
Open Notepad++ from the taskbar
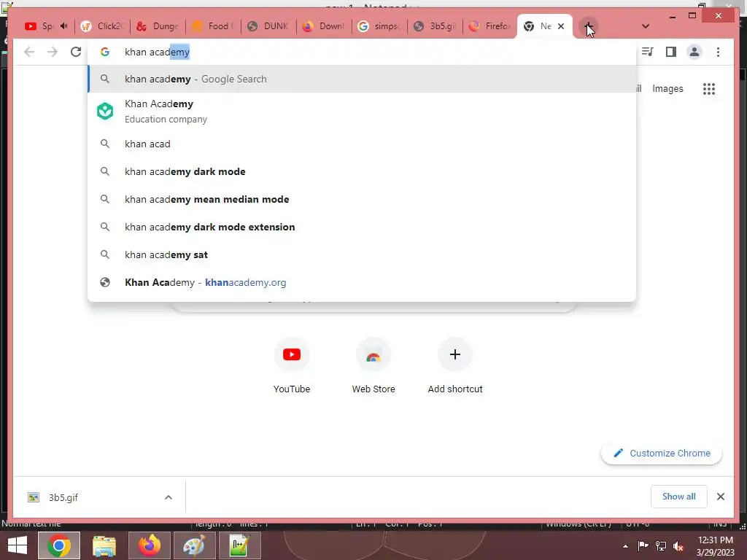239,545
